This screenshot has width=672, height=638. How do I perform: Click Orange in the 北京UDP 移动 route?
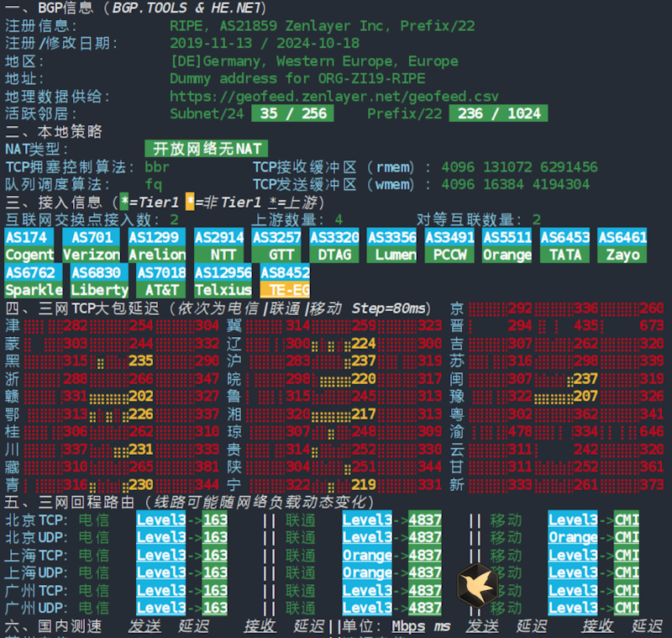tap(573, 537)
